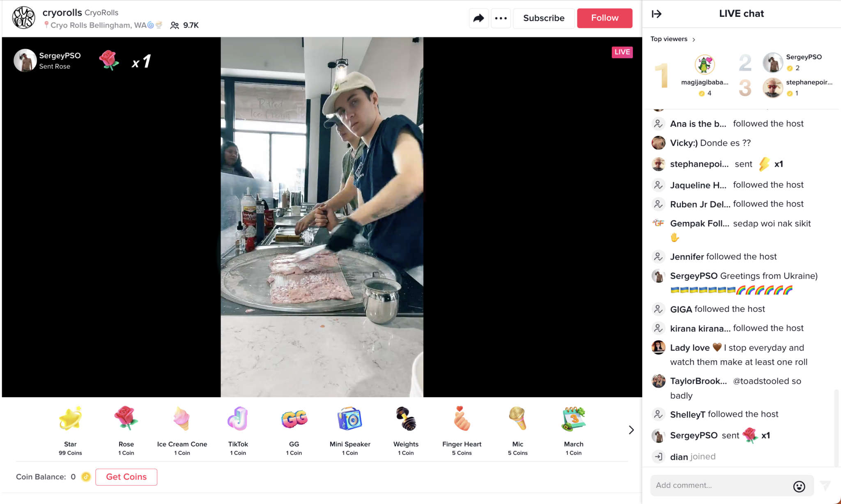Reveal more gifts with the right chevron

pyautogui.click(x=630, y=430)
